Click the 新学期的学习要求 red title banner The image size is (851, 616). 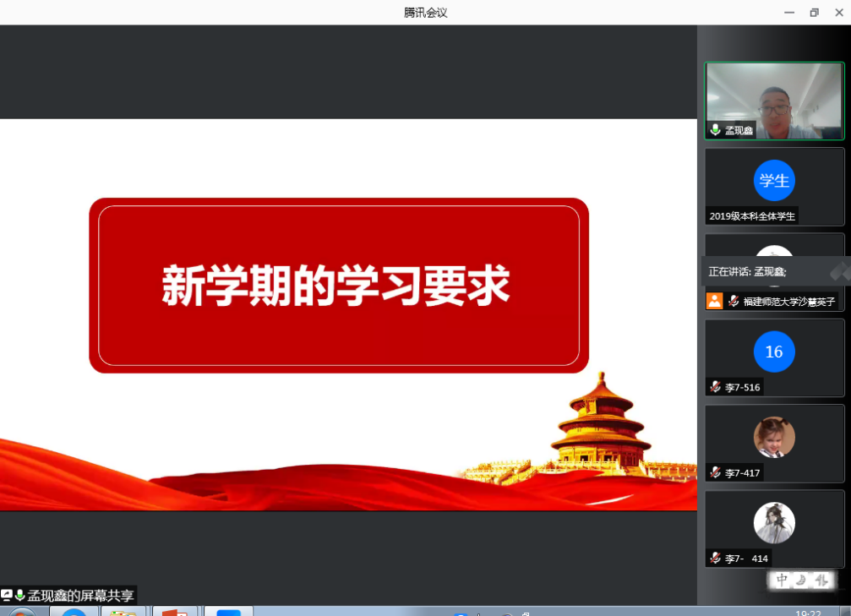[338, 286]
